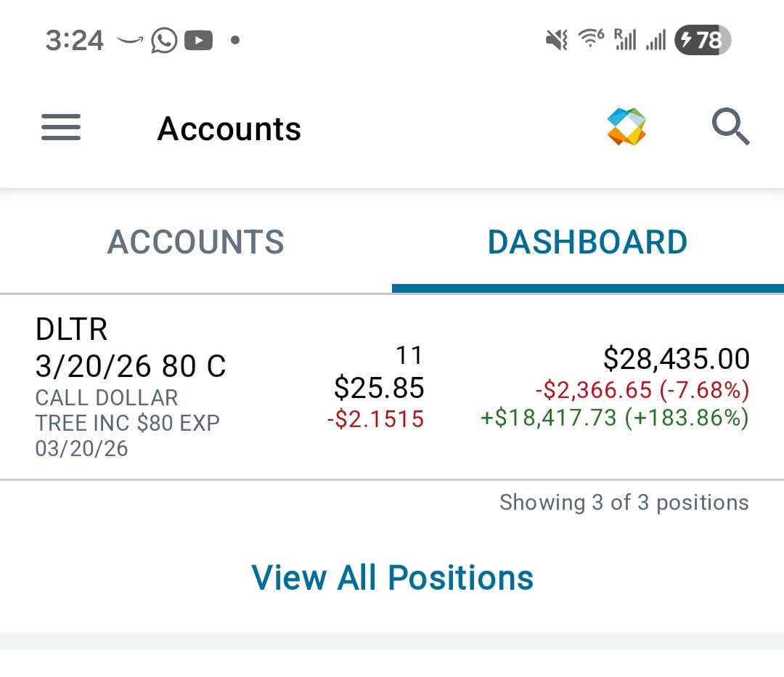Switch to the ACCOUNTS tab
This screenshot has height=677, width=784.
tap(195, 242)
